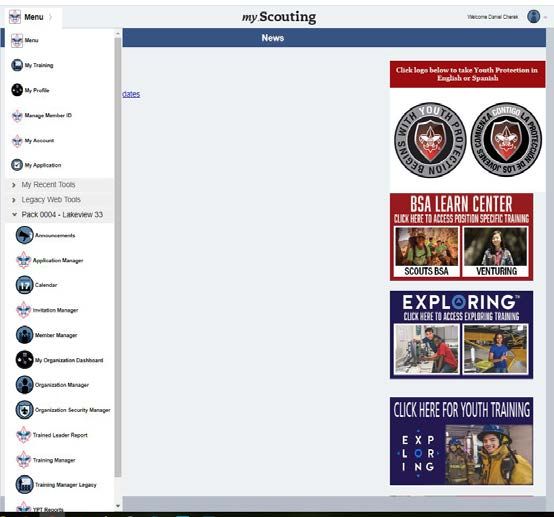Click the Click Here For Youth Training banner

461,441
